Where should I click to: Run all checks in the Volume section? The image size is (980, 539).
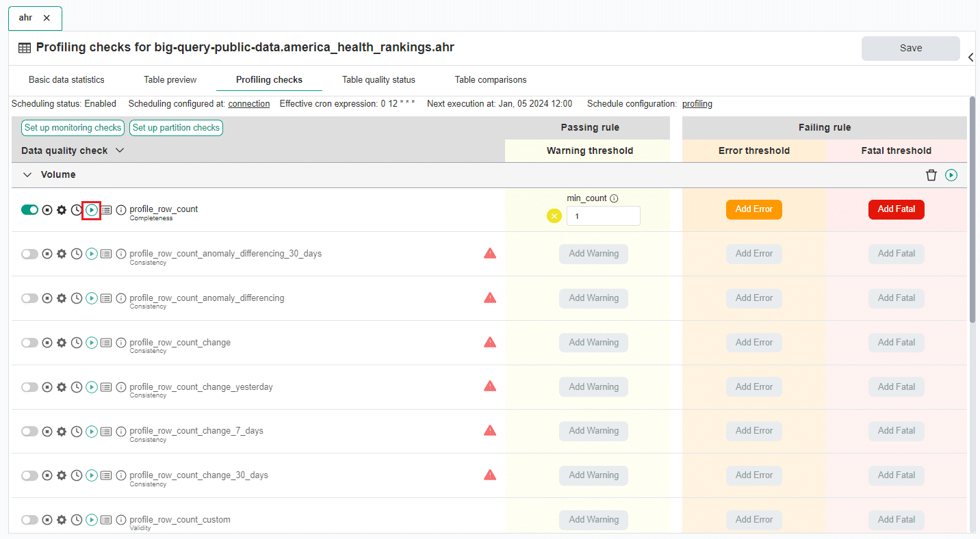point(951,174)
